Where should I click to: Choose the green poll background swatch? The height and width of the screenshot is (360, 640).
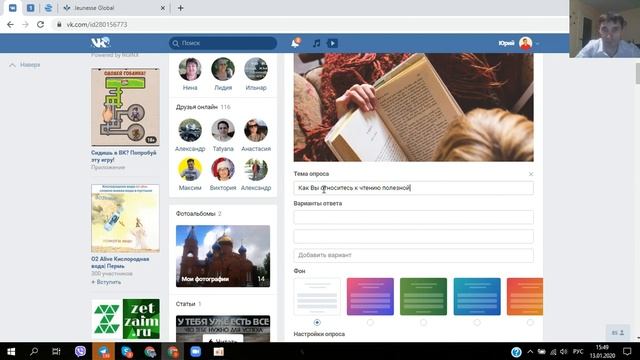coord(423,297)
